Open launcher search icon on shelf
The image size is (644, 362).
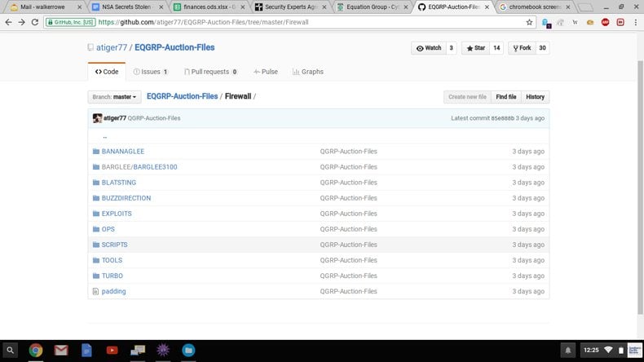tap(11, 351)
